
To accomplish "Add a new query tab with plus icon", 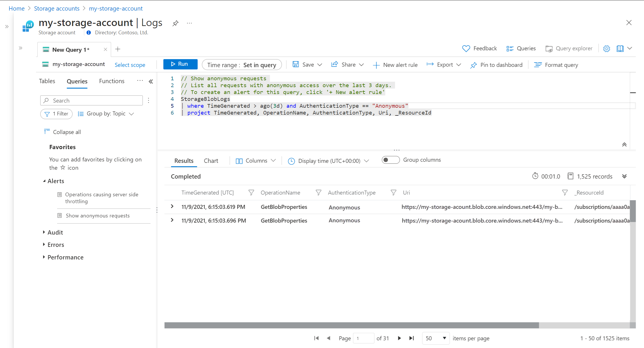I will tap(118, 49).
